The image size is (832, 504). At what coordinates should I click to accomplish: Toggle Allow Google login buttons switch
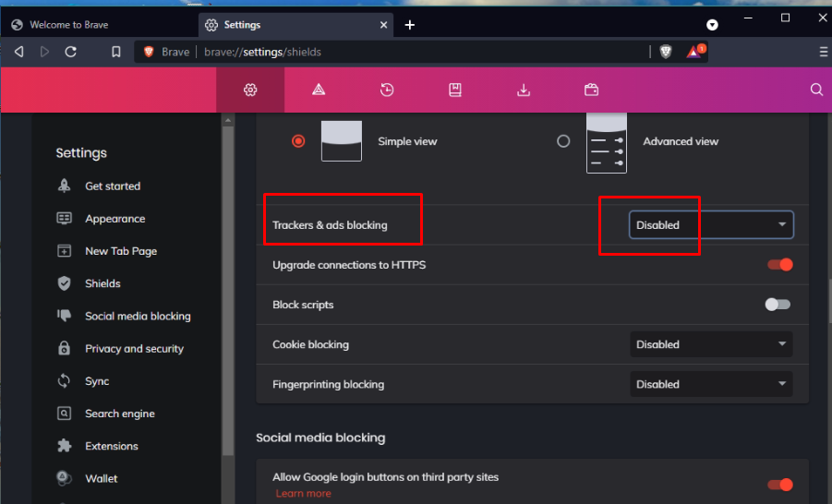tap(780, 485)
